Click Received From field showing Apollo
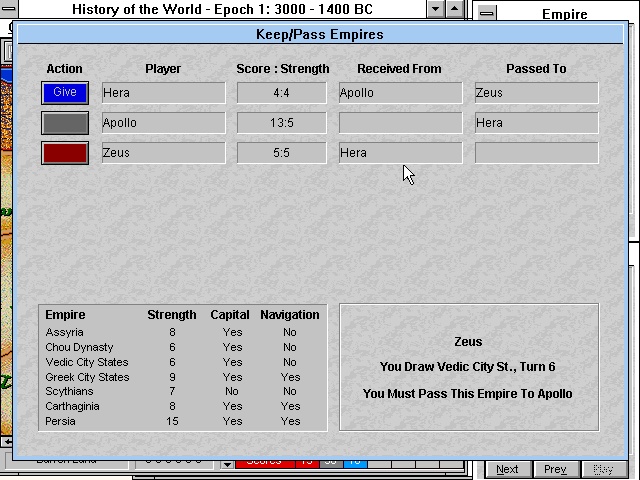The image size is (640, 480). point(400,93)
